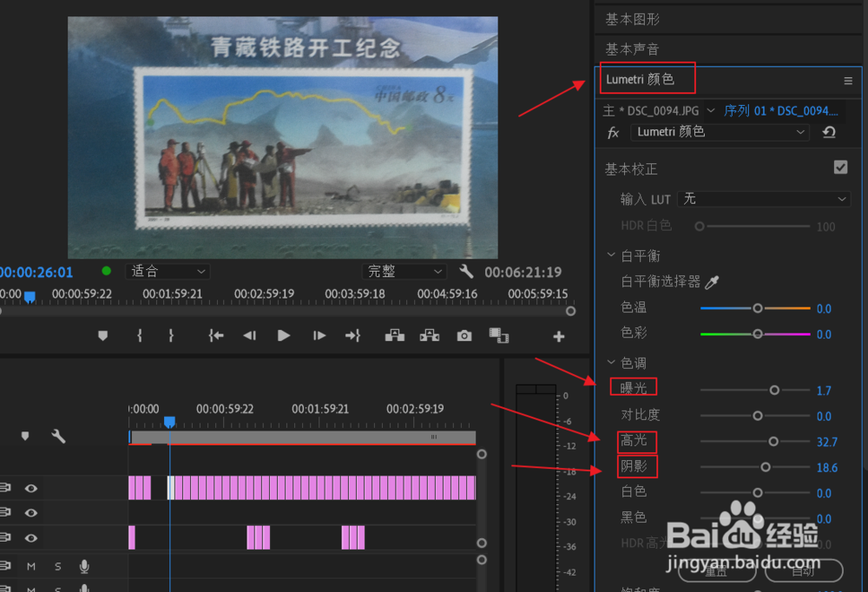
Task: Open the Lumetri 颜色 effect selector dropdown
Action: [720, 132]
